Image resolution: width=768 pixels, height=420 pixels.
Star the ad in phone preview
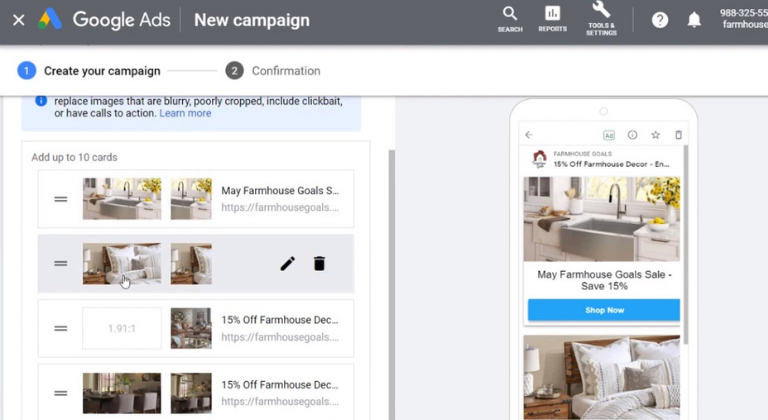pyautogui.click(x=655, y=135)
